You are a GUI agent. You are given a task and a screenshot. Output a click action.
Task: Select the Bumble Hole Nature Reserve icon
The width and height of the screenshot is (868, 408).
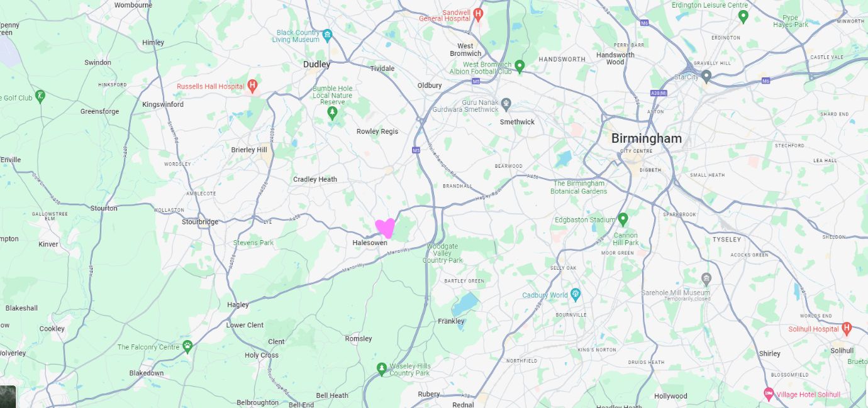point(333,113)
